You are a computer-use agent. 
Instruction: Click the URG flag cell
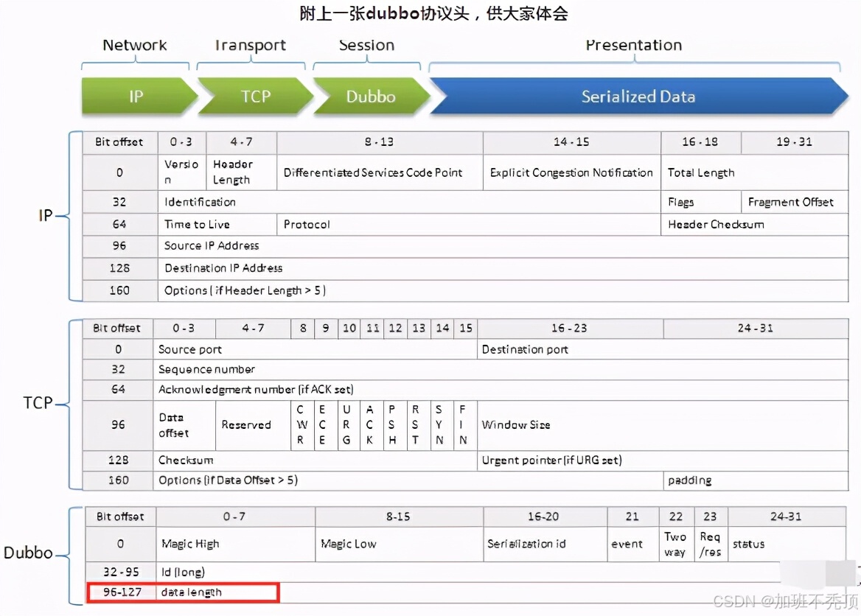[x=349, y=425]
